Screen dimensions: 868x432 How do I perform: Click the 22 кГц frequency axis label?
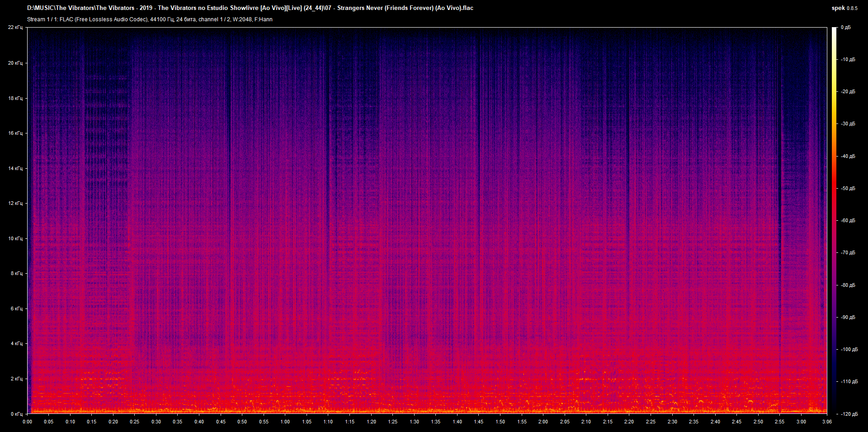click(16, 27)
